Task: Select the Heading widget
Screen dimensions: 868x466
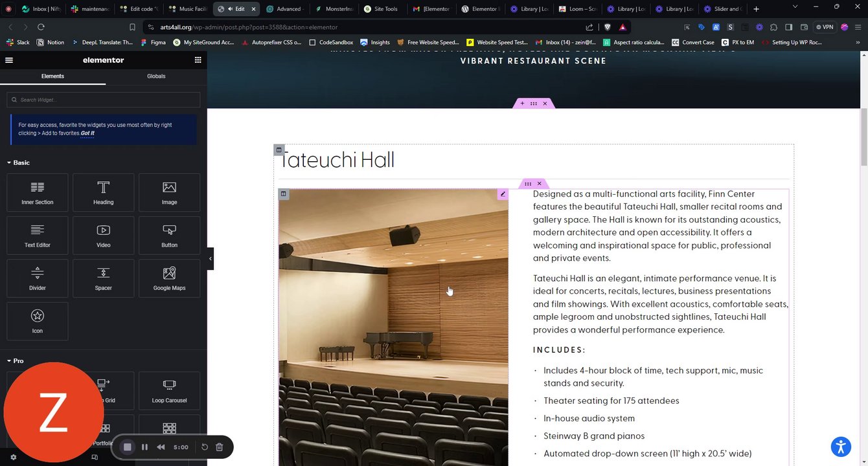Action: tap(104, 192)
